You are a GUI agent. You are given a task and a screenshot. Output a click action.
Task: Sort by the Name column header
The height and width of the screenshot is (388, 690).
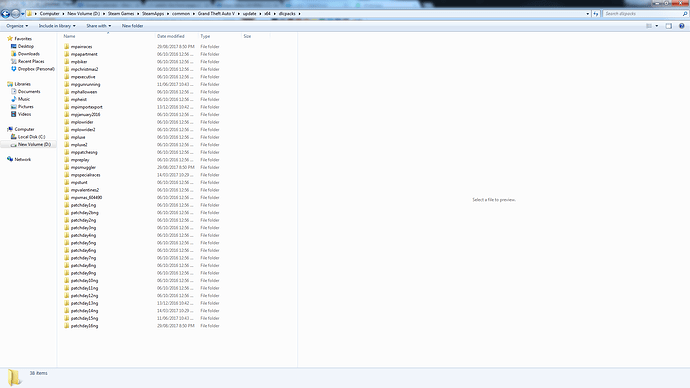tap(70, 36)
